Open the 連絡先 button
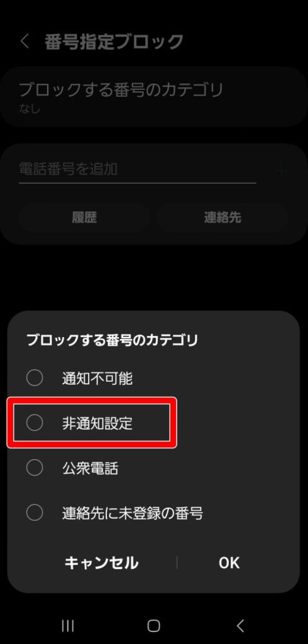Viewport: 308px width, 644px height. (x=222, y=217)
